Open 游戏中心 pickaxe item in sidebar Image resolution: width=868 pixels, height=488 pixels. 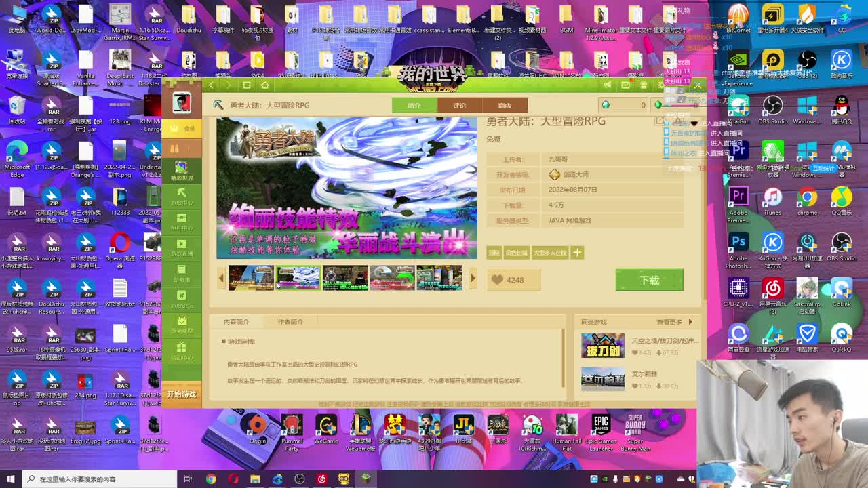[181, 197]
